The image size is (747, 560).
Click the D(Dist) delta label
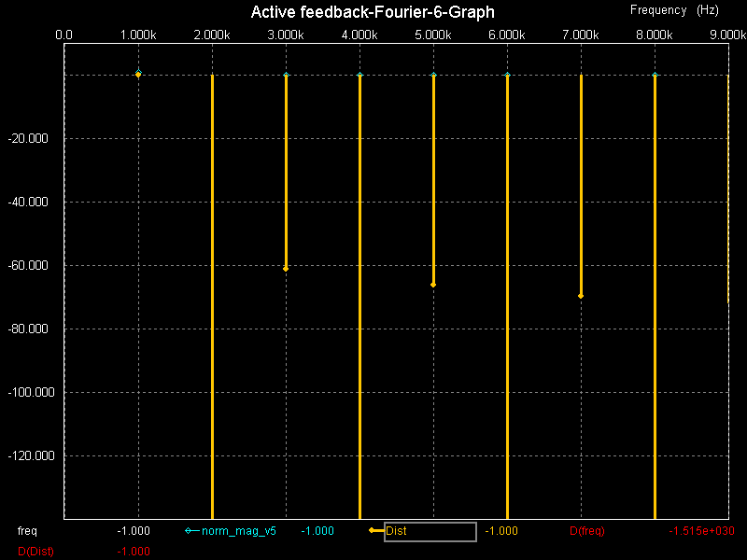[35, 552]
